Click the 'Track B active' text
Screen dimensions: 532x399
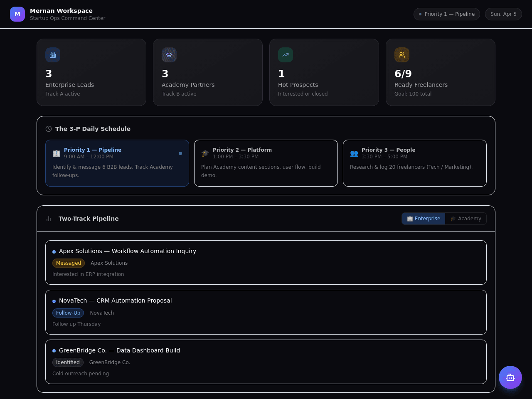[x=179, y=94]
